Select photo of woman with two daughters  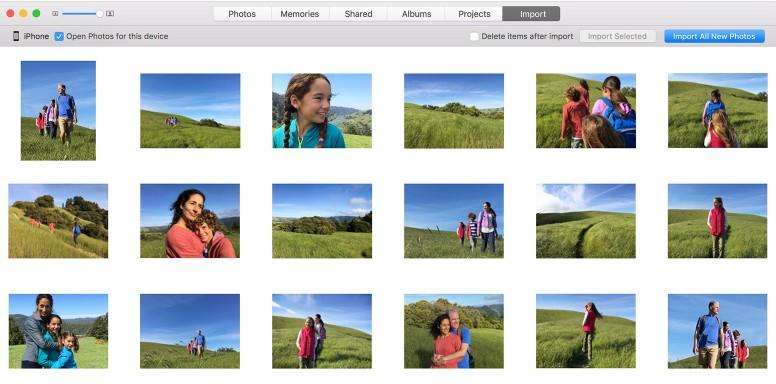pyautogui.click(x=58, y=331)
